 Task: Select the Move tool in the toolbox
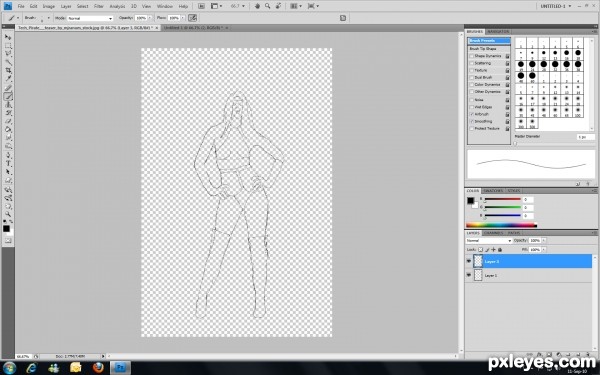tap(8, 37)
